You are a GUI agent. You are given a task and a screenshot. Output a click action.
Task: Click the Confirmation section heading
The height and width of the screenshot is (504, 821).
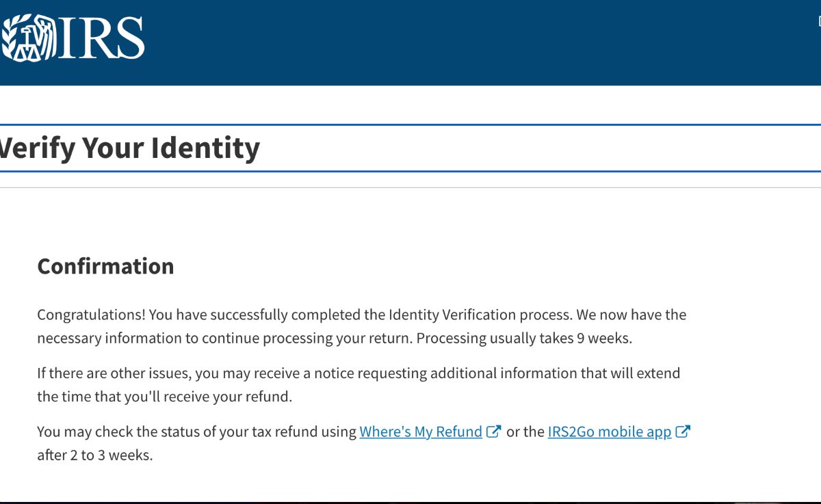click(x=105, y=266)
